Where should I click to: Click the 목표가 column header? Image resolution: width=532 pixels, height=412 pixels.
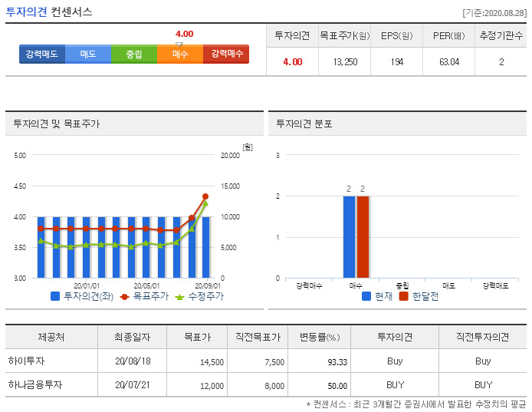(x=197, y=337)
